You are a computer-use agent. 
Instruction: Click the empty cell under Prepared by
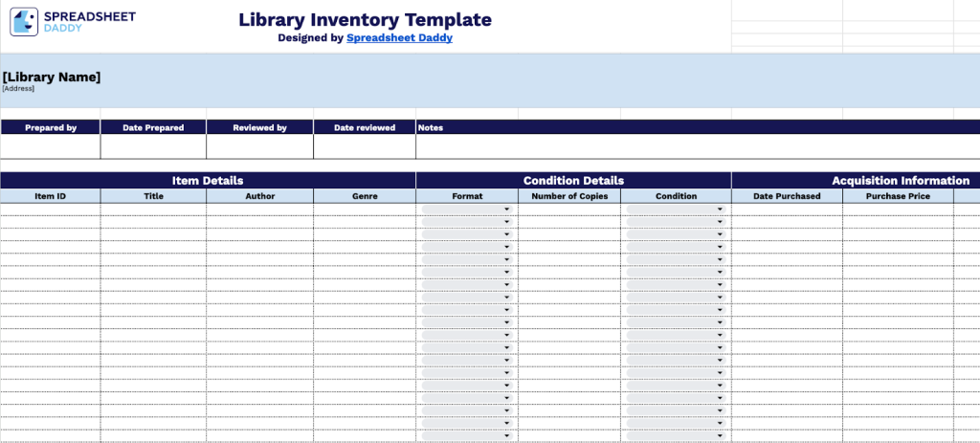(50, 146)
